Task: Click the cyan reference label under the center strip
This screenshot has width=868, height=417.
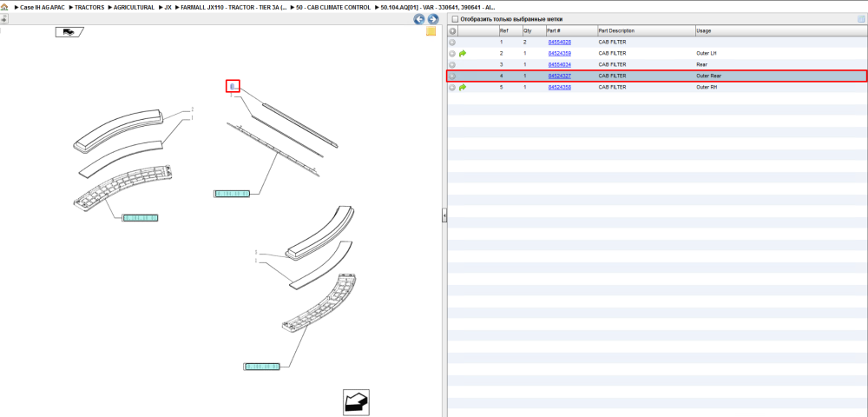Action: click(x=232, y=193)
